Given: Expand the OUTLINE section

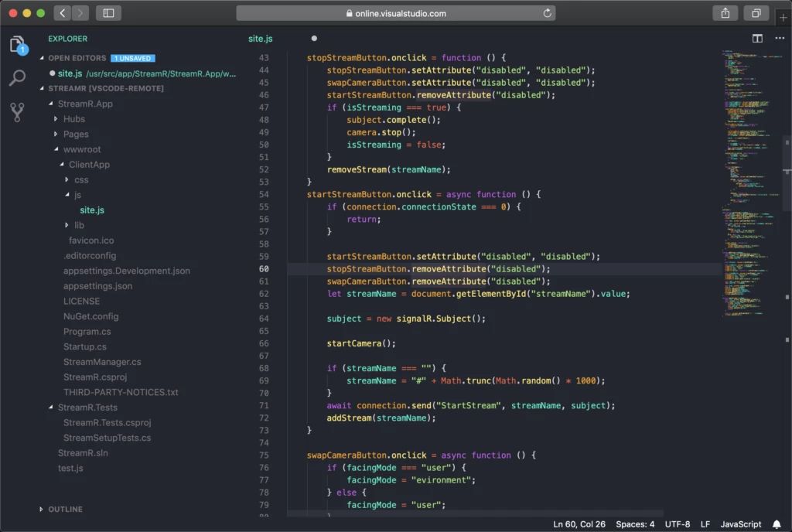Looking at the screenshot, I should (64, 509).
